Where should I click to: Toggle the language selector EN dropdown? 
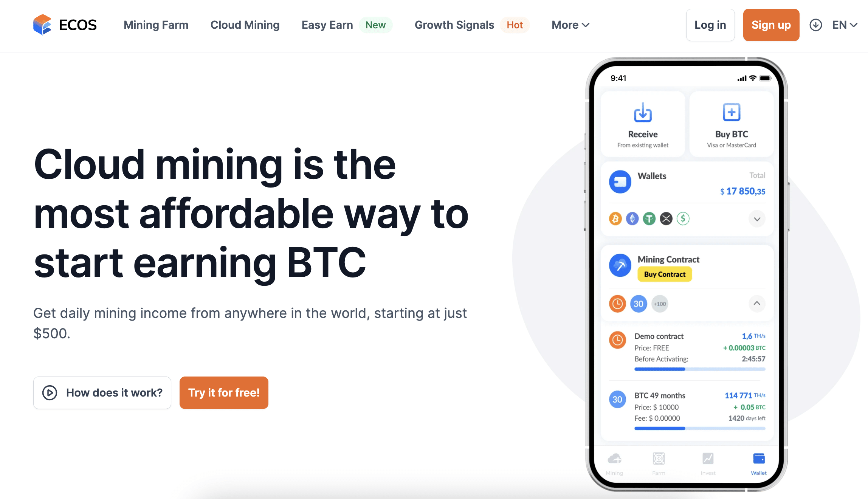coord(845,25)
